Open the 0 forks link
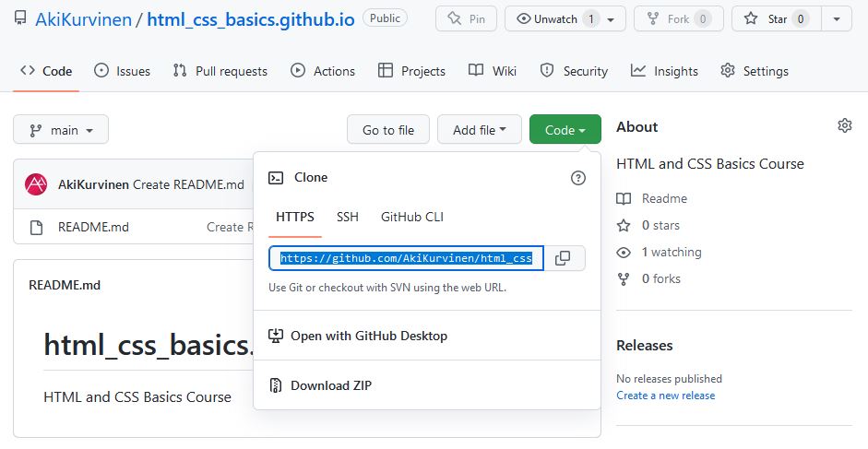This screenshot has height=449, width=868. click(661, 279)
